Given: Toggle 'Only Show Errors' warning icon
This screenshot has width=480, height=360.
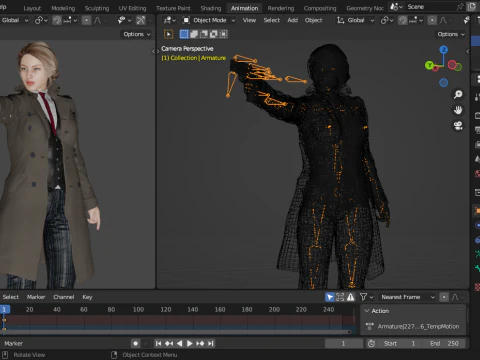Looking at the screenshot, I should tap(350, 297).
